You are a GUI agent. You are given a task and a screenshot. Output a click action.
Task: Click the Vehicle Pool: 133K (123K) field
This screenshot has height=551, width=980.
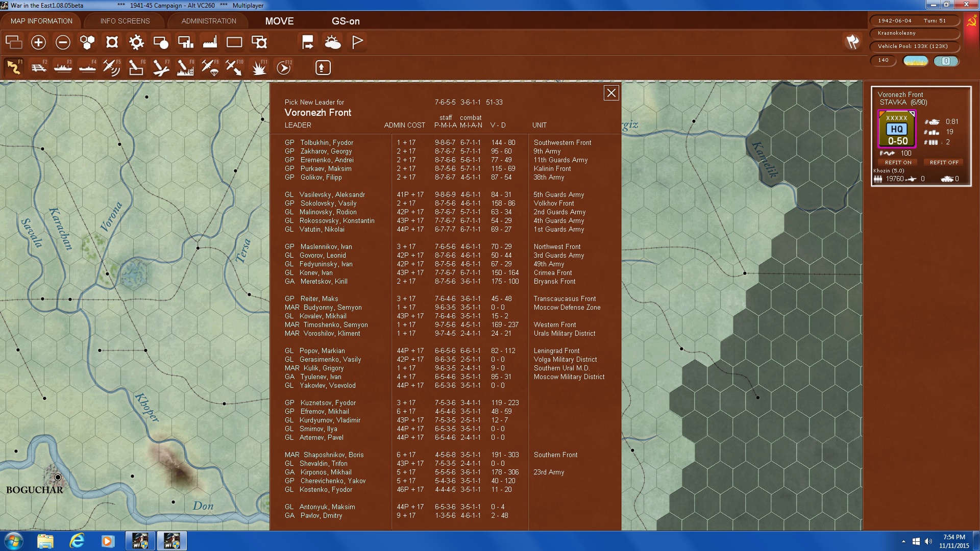(x=914, y=46)
